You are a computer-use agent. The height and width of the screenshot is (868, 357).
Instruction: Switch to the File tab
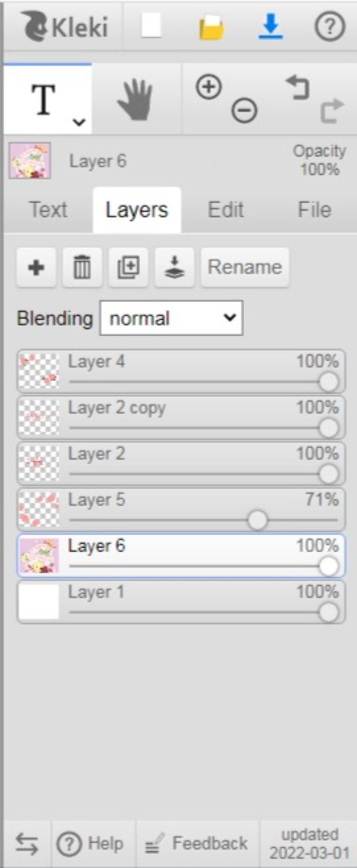(314, 210)
